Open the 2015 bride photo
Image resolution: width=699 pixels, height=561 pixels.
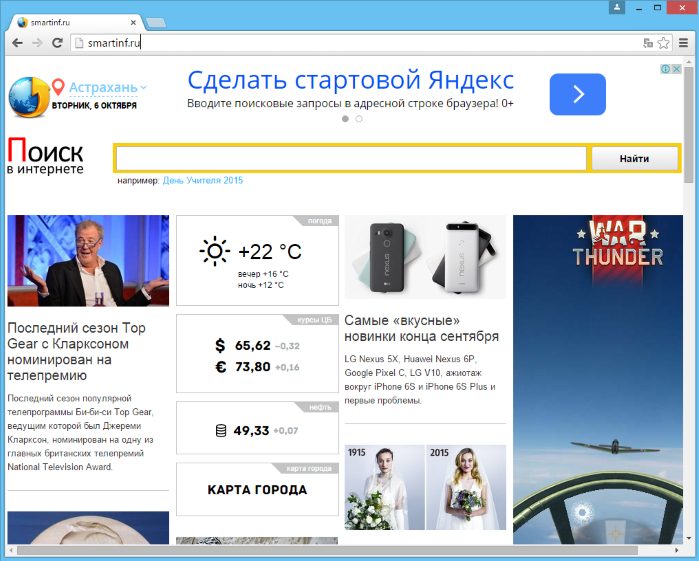(466, 487)
